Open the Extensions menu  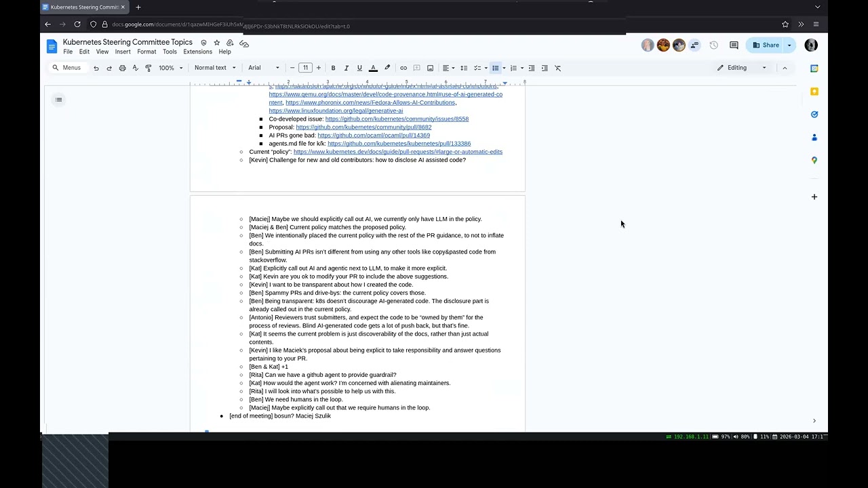tap(197, 52)
